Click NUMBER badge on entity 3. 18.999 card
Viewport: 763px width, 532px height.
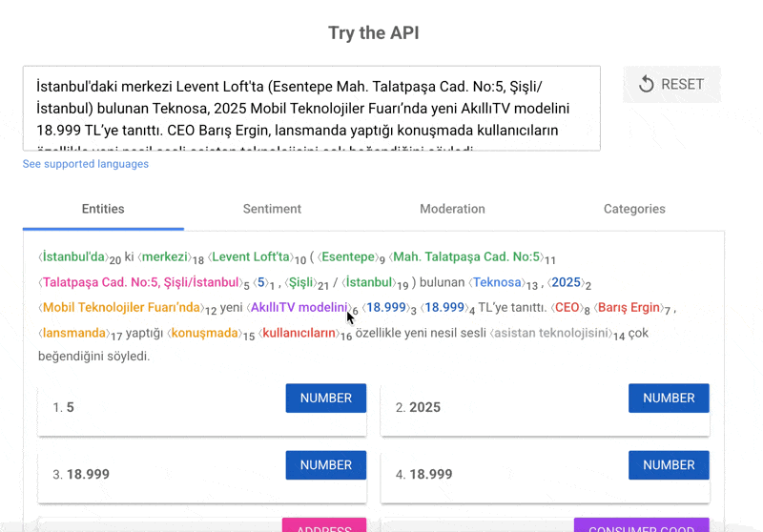pos(326,465)
